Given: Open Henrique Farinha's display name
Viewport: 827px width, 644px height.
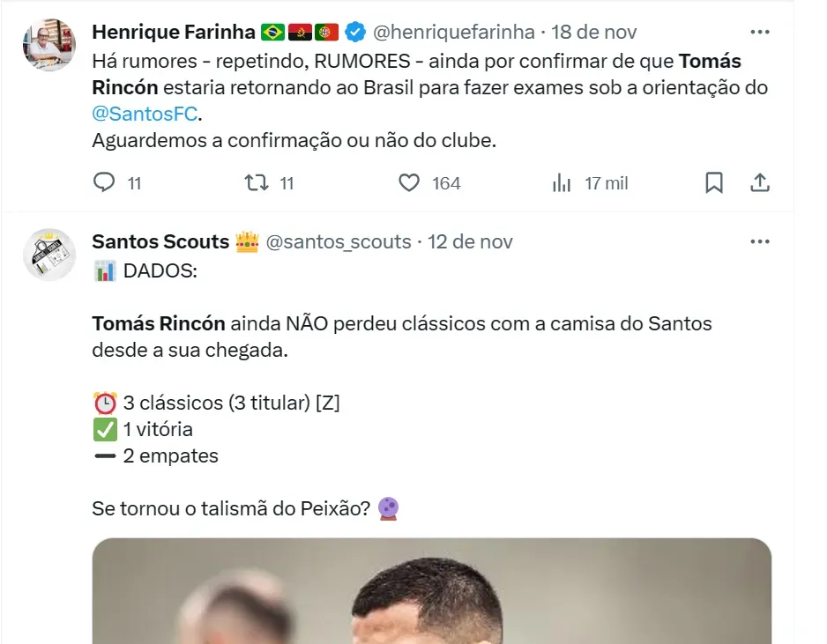Looking at the screenshot, I should (x=173, y=33).
